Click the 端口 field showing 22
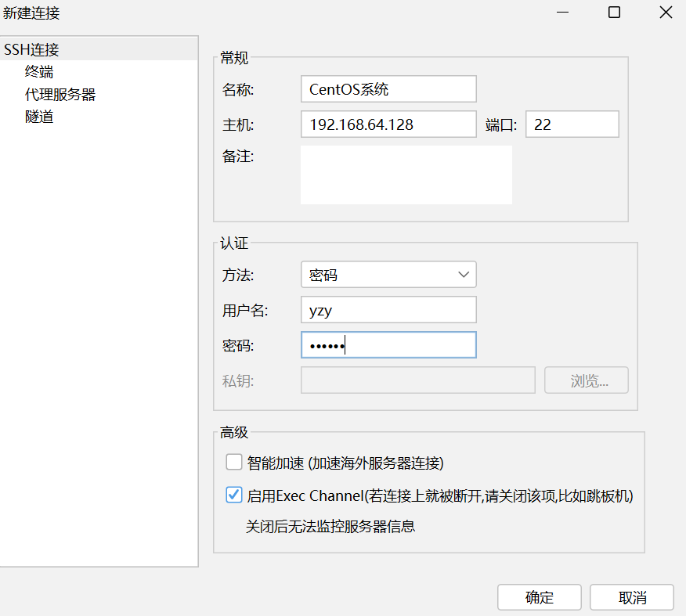Viewport: 686px width, 616px height. 572,124
